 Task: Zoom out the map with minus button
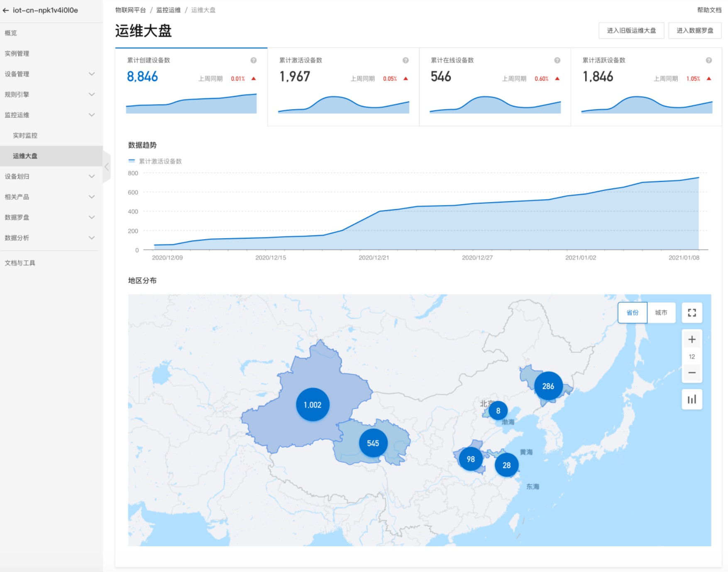(692, 373)
